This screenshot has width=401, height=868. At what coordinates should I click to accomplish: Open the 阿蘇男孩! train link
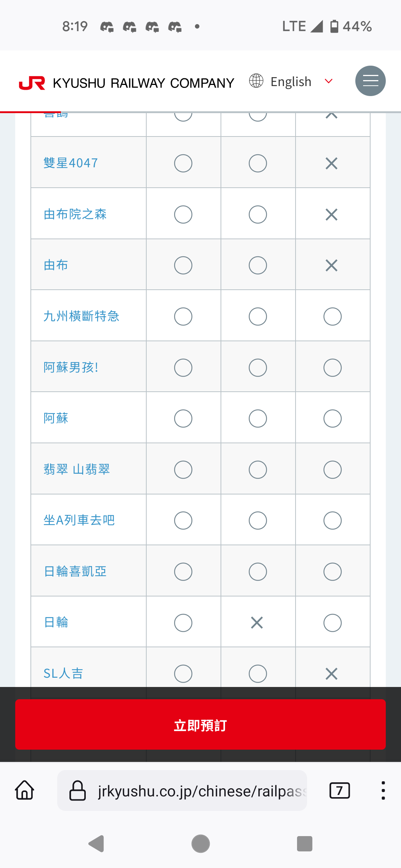(x=71, y=367)
